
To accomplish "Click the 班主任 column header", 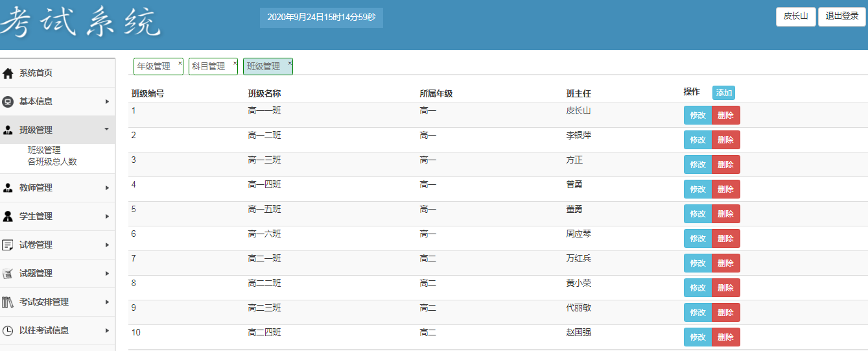I will [578, 93].
